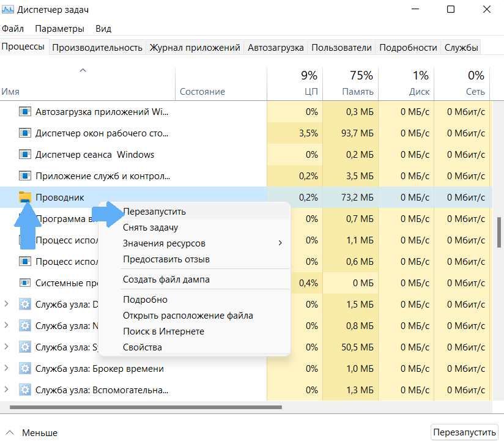504x444 pixels.
Task: Choose Перезапустить in context menu
Action: click(154, 212)
